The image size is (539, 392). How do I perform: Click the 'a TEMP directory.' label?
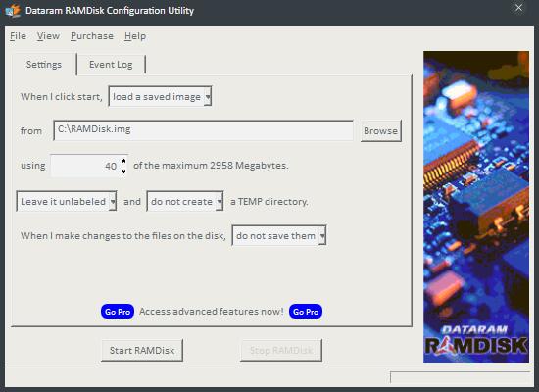point(269,202)
